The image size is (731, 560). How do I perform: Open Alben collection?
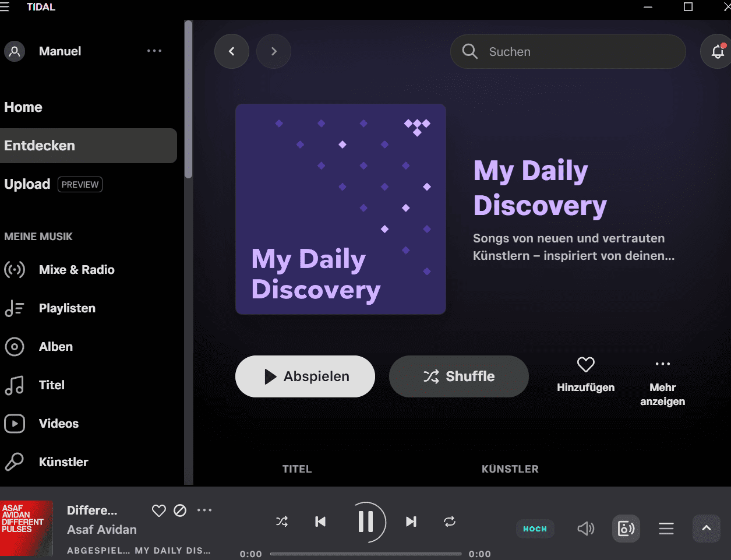(x=56, y=347)
